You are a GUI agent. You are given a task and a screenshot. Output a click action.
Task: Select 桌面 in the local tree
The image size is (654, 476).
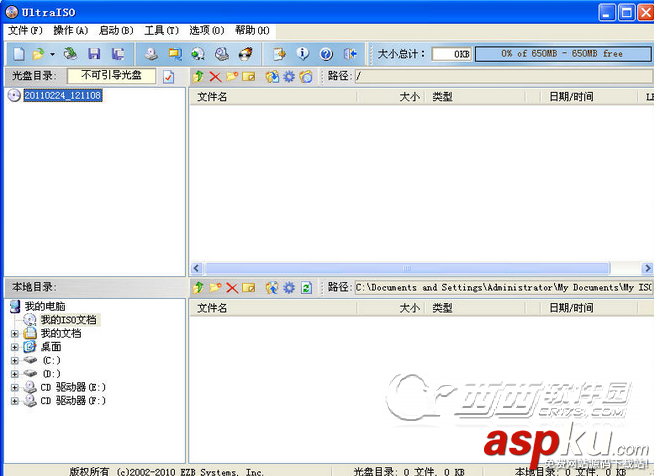coord(51,347)
